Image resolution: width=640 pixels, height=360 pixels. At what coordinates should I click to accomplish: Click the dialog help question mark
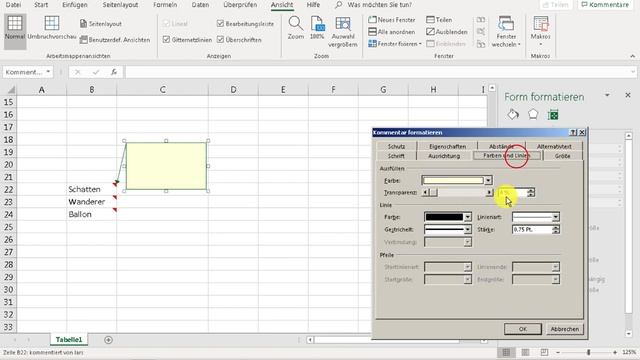click(x=573, y=132)
